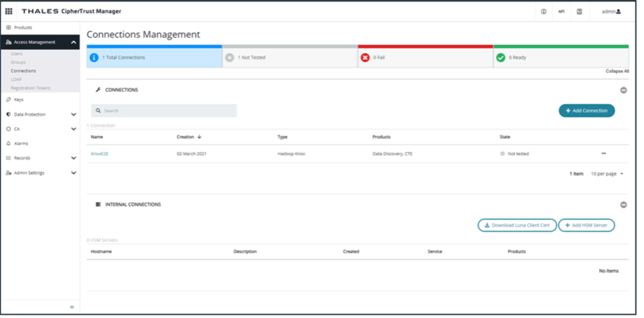Image resolution: width=644 pixels, height=318 pixels.
Task: Select Keys in the sidebar
Action: tap(18, 100)
